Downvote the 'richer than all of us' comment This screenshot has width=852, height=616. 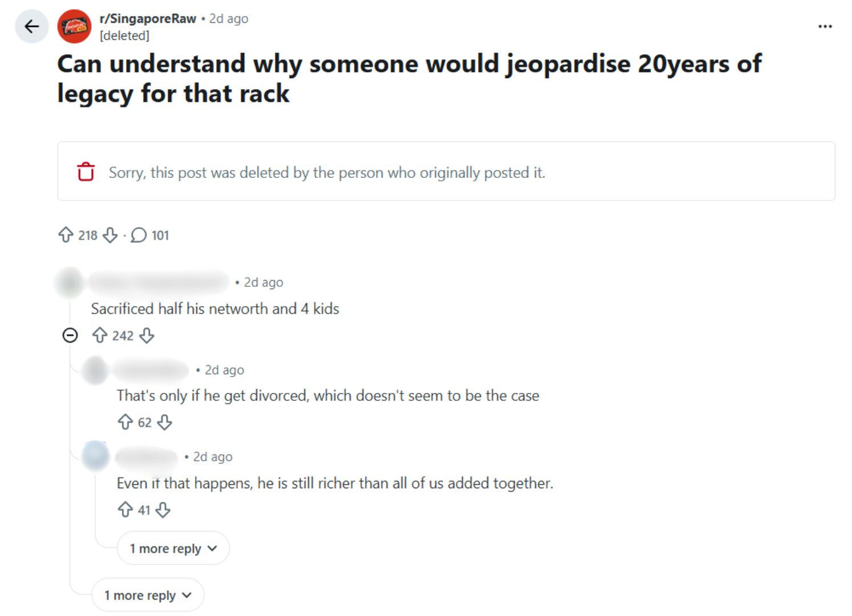163,509
